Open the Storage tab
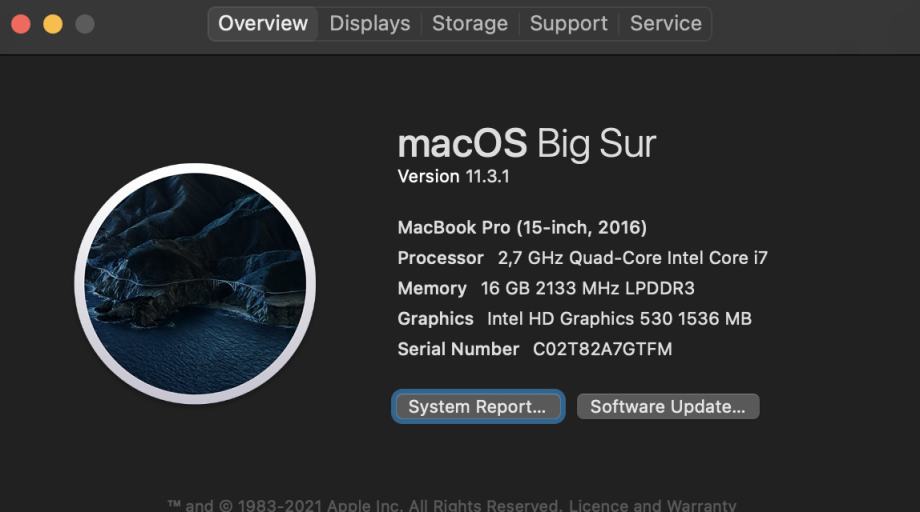This screenshot has width=920, height=512. click(x=470, y=23)
